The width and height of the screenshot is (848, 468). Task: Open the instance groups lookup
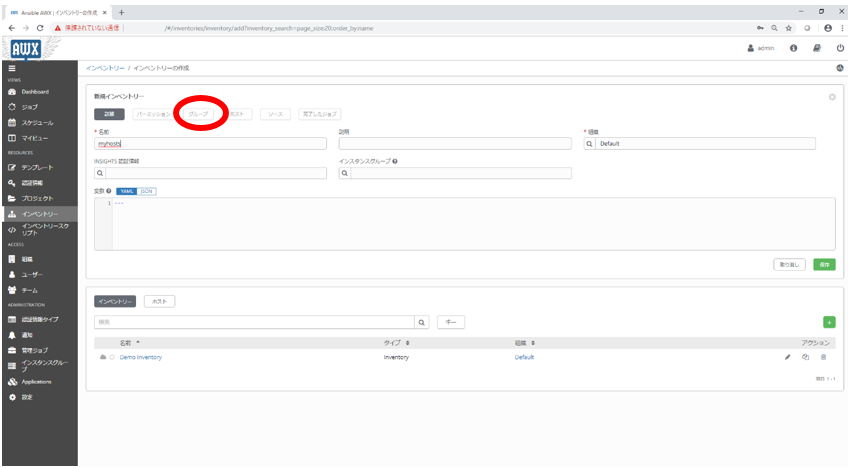pos(345,173)
